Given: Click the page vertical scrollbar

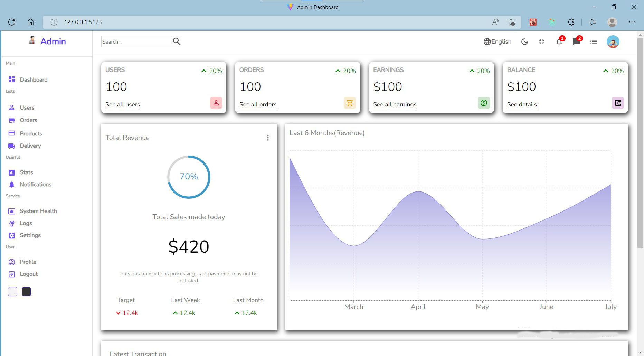Looking at the screenshot, I should [640, 143].
